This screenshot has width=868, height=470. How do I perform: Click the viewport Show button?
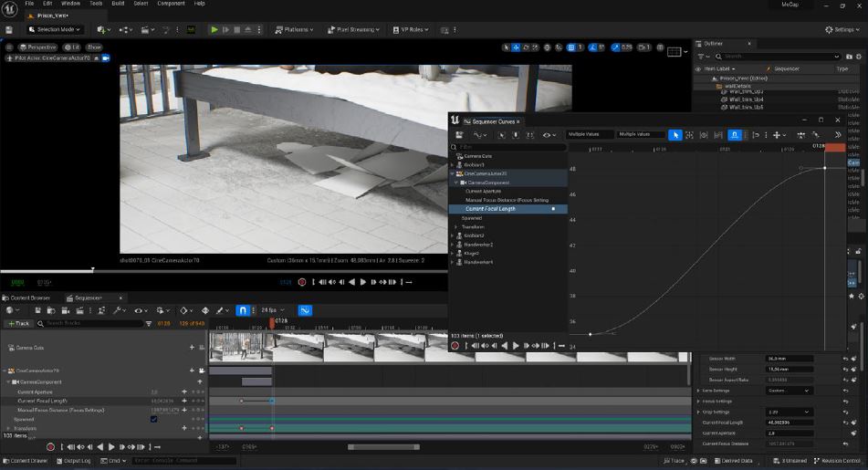pyautogui.click(x=94, y=47)
